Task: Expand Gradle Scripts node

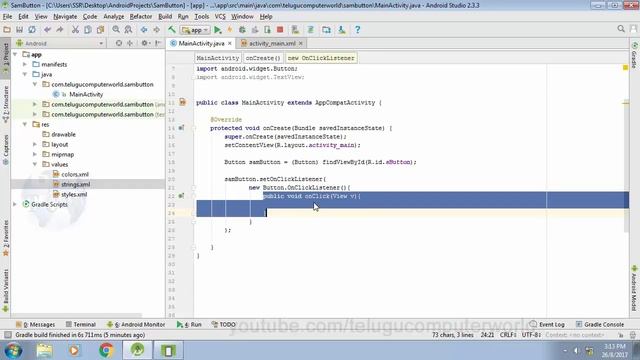Action: [15, 204]
